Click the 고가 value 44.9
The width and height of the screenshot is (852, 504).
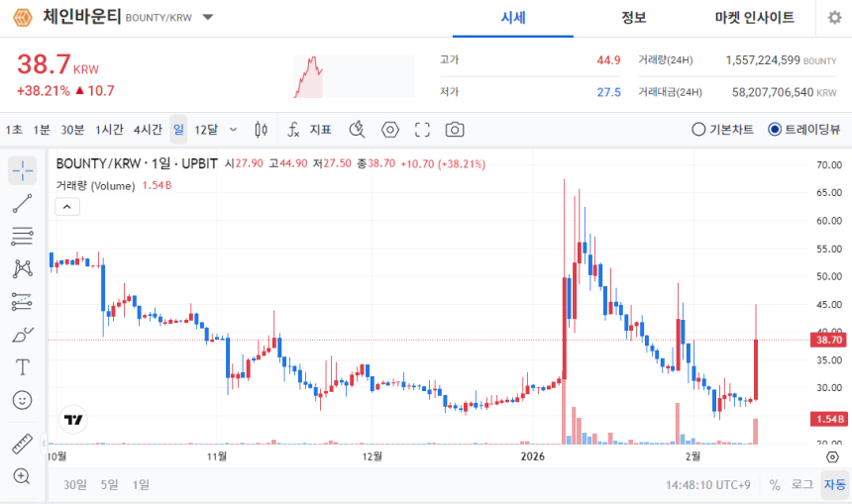608,60
